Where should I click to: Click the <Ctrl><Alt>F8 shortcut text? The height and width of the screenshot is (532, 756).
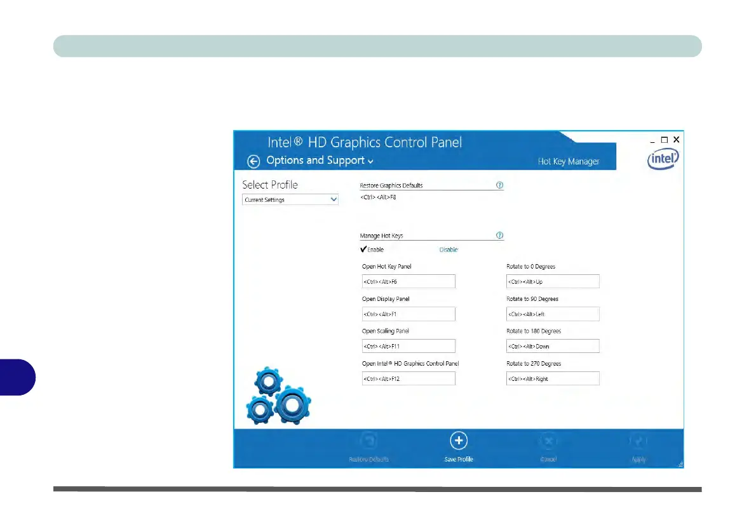378,197
